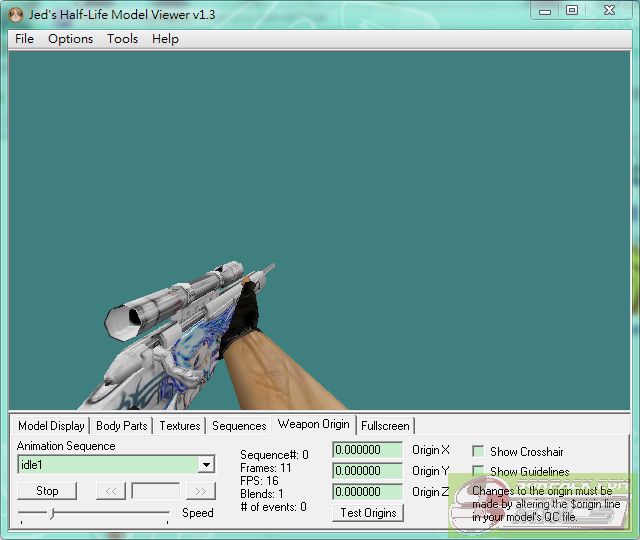640x540 pixels.
Task: Switch to the Sequences tab
Action: [239, 426]
